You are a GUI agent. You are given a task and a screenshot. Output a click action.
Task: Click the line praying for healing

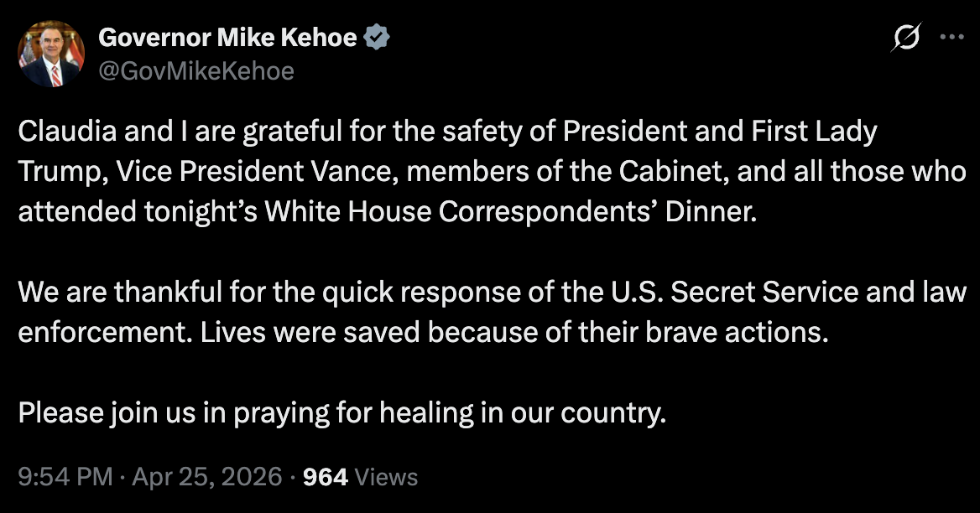coord(341,412)
